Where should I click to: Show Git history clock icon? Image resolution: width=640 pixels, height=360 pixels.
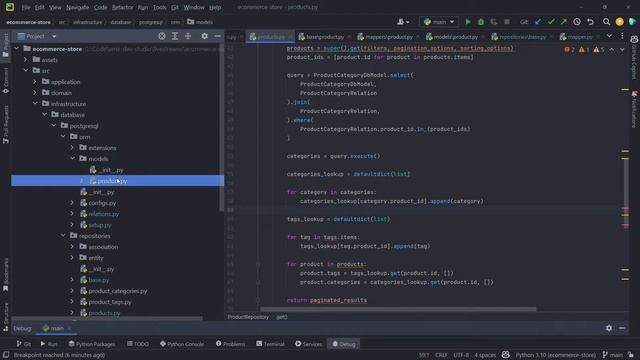(x=577, y=22)
